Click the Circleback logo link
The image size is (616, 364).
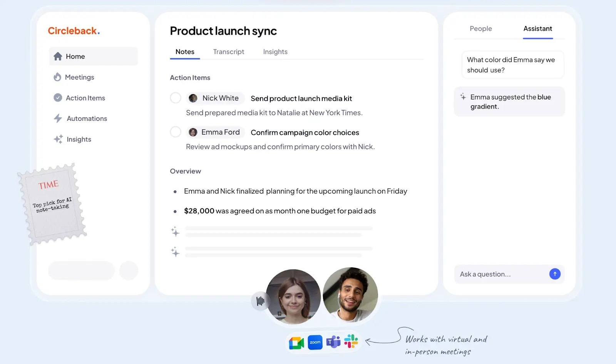tap(74, 31)
